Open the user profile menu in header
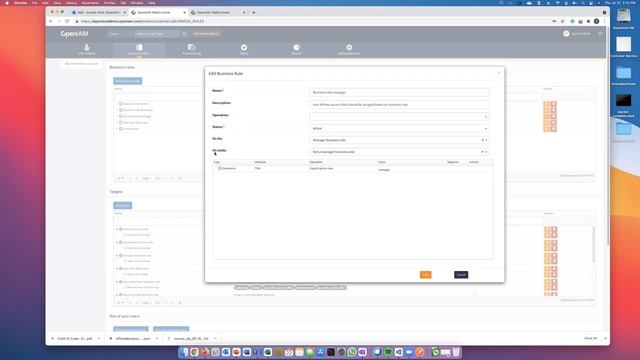Image resolution: width=640 pixels, height=360 pixels. click(577, 34)
